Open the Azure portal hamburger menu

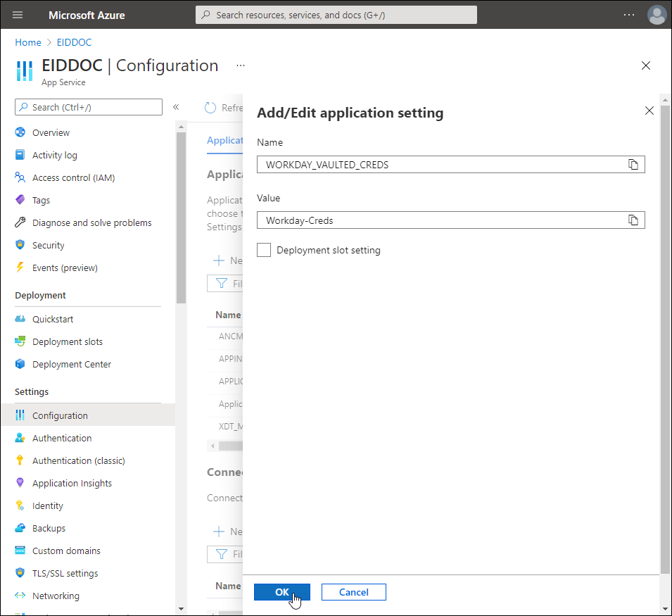pos(18,15)
